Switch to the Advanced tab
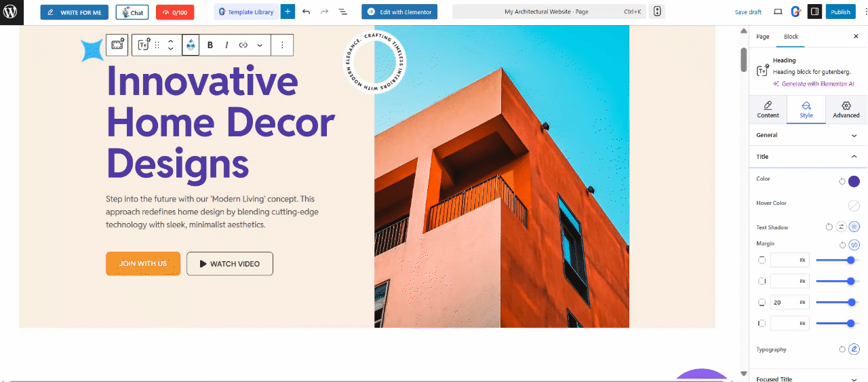The image size is (868, 382). pyautogui.click(x=846, y=109)
